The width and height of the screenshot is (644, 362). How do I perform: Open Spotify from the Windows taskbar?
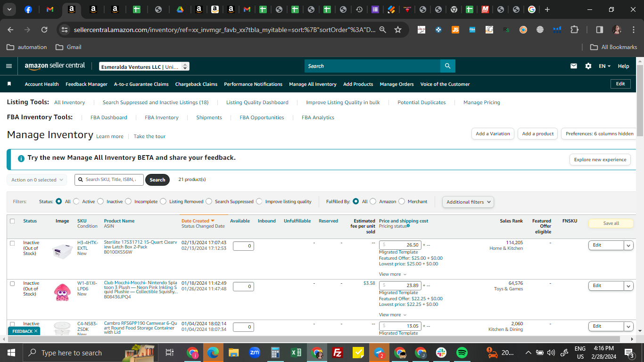(462, 353)
